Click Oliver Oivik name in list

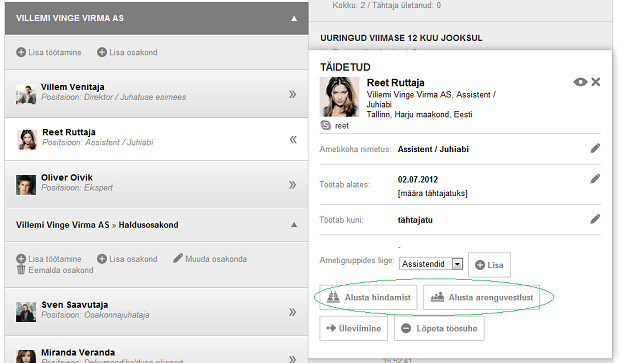(67, 178)
